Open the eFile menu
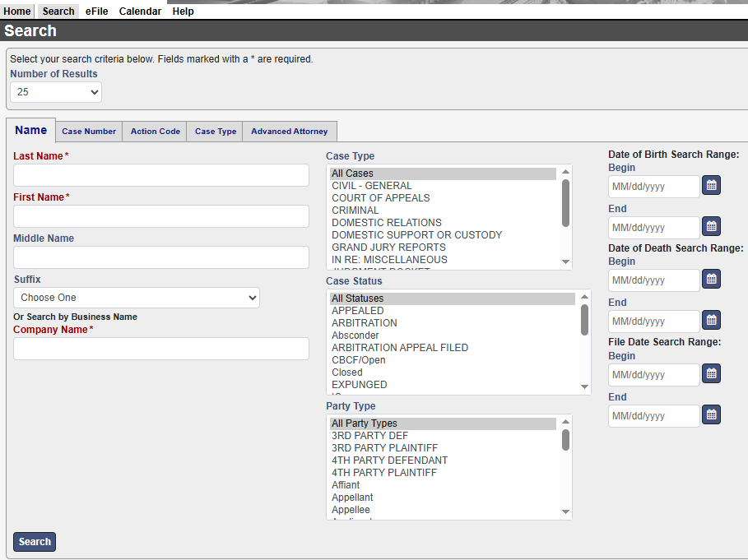This screenshot has height=560, width=748. pos(96,12)
